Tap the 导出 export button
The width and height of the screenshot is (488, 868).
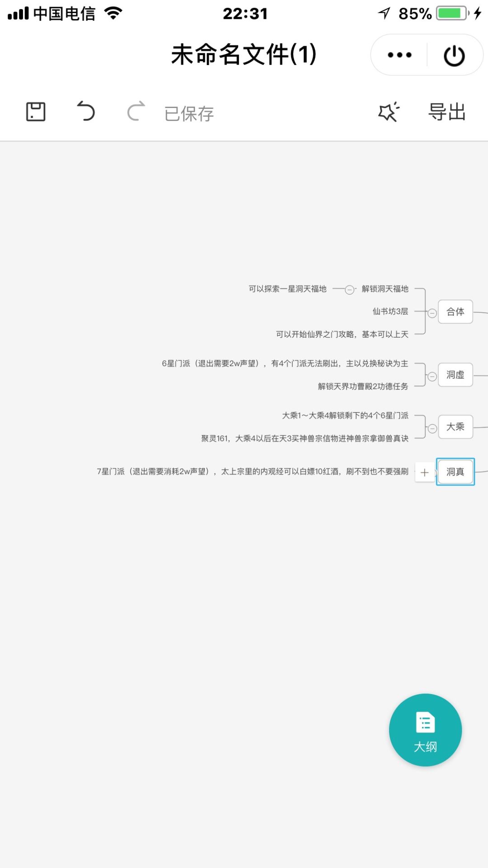click(447, 112)
